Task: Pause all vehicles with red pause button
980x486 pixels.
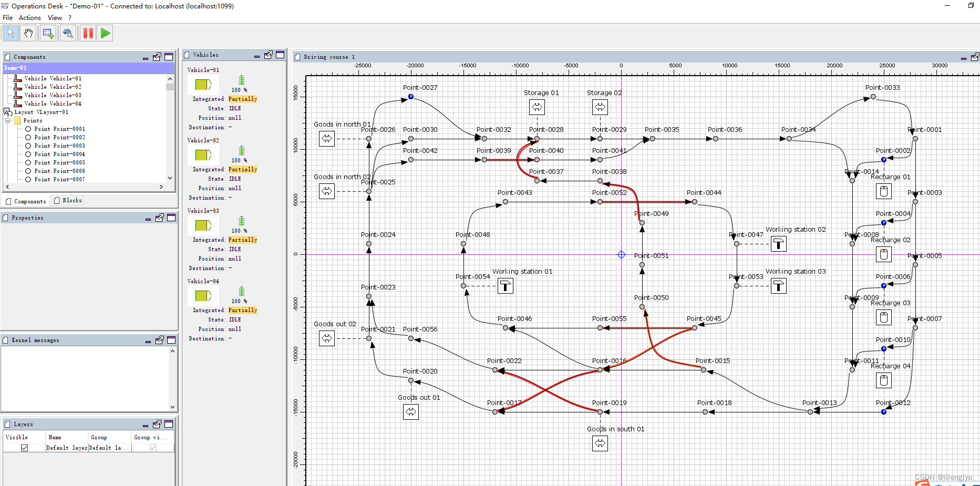Action: [x=88, y=33]
